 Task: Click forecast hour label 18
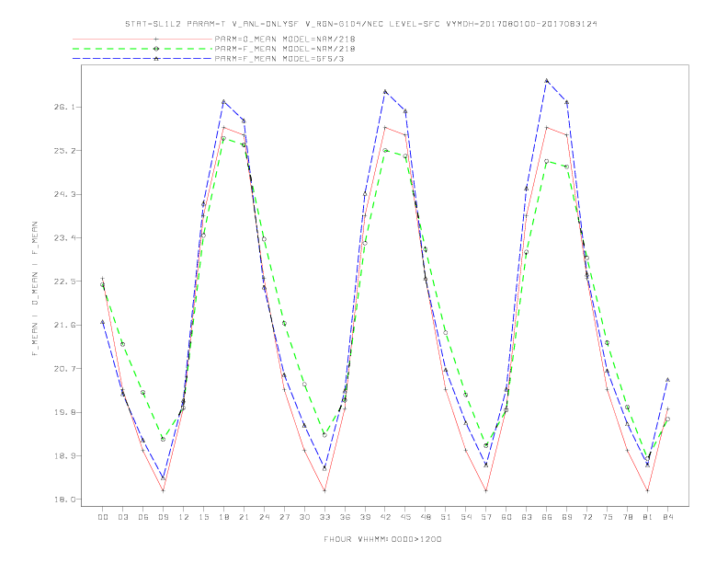pos(223,517)
